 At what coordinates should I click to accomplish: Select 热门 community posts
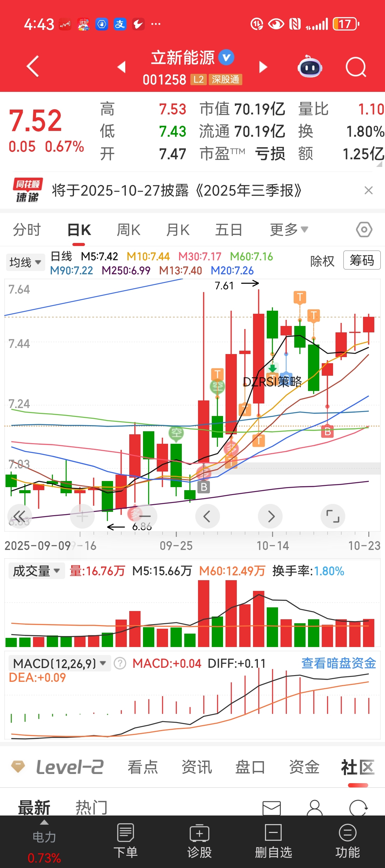(91, 807)
